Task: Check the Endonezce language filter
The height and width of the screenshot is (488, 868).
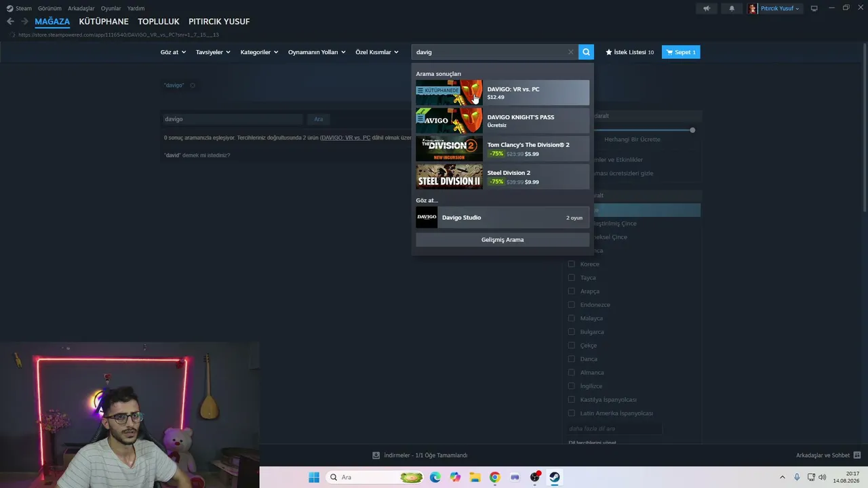Action: (x=572, y=305)
